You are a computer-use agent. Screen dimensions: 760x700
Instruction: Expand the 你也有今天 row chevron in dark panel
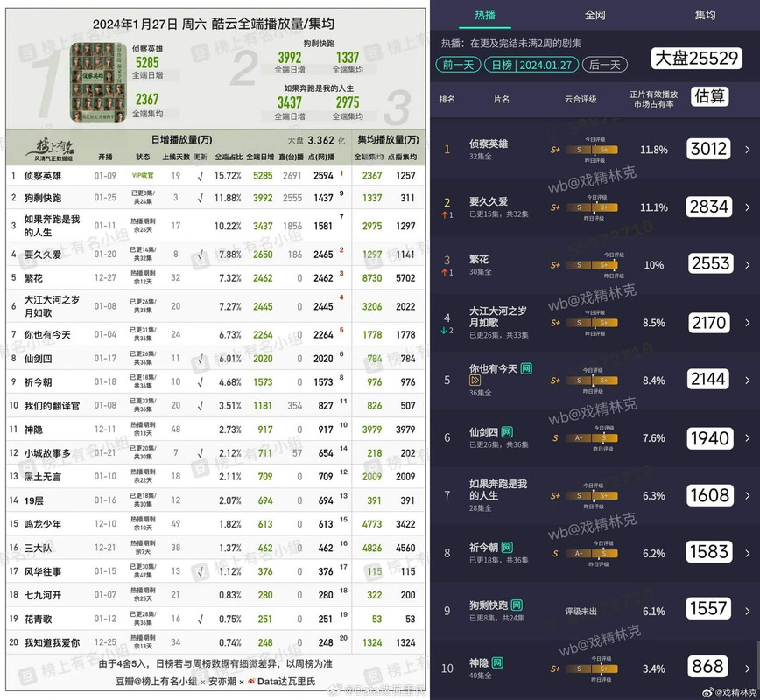pos(748,381)
